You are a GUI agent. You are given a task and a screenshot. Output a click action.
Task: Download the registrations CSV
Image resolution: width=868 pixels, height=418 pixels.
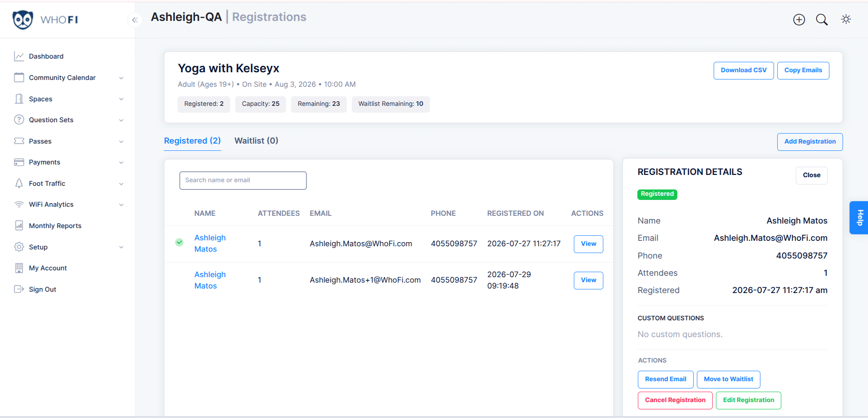point(744,70)
